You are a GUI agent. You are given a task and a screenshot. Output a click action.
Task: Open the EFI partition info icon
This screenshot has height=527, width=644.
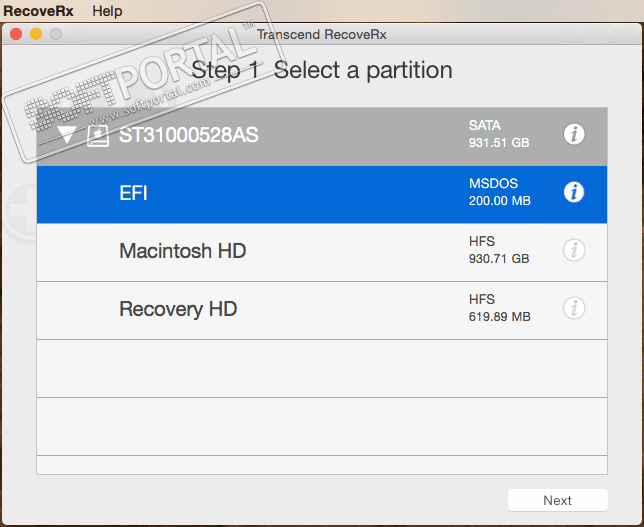tap(574, 192)
